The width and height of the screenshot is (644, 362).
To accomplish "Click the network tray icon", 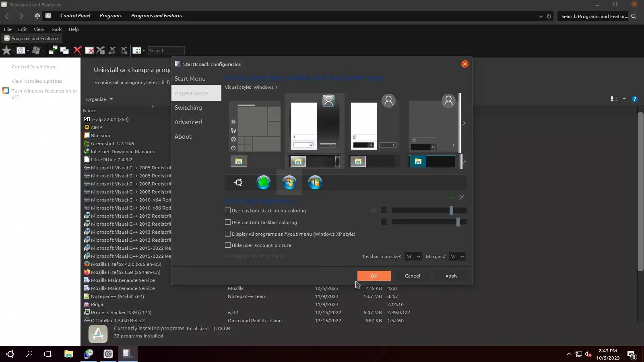I will click(578, 354).
